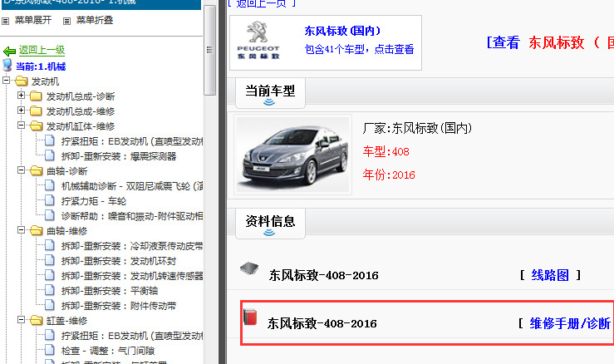Click 当前:1.机械 current node label

coord(41,66)
